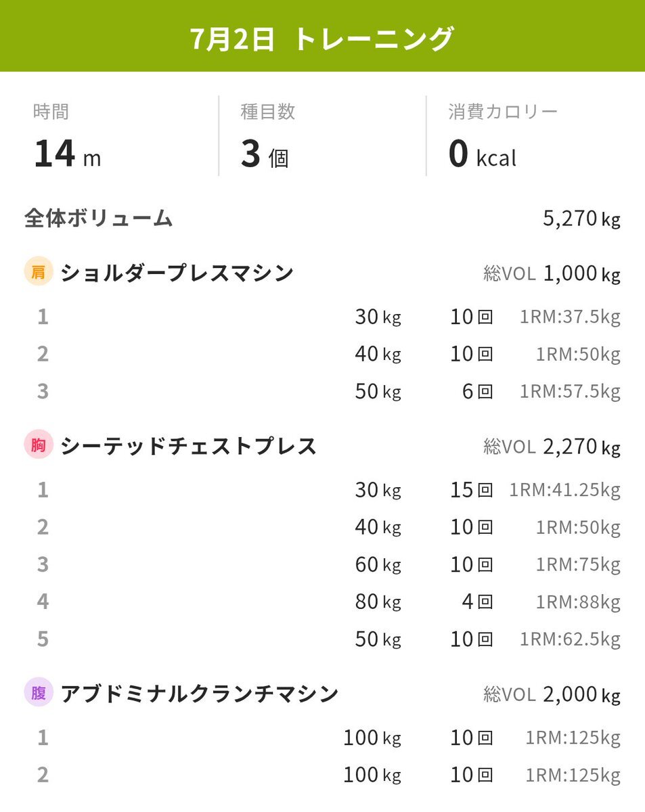Viewport: 645px width, 812px height.
Task: Select chest press set 4 with 80 kg
Action: tap(322, 602)
